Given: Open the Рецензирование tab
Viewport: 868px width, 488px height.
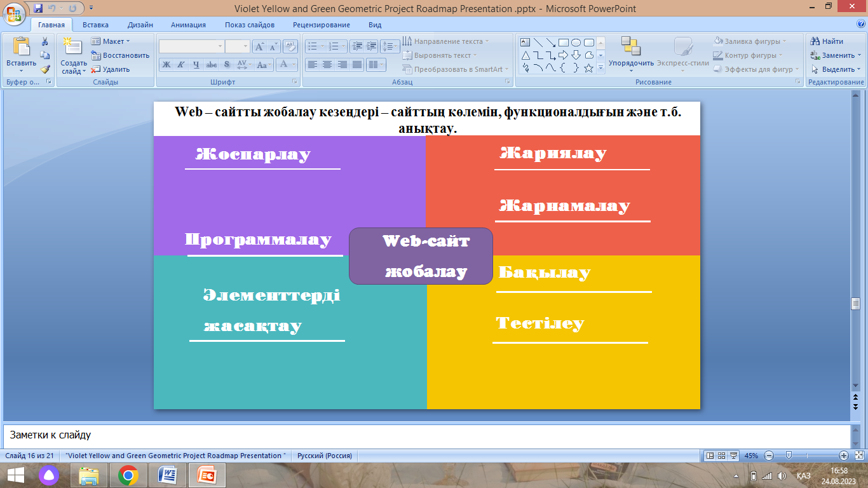Looking at the screenshot, I should coord(321,25).
